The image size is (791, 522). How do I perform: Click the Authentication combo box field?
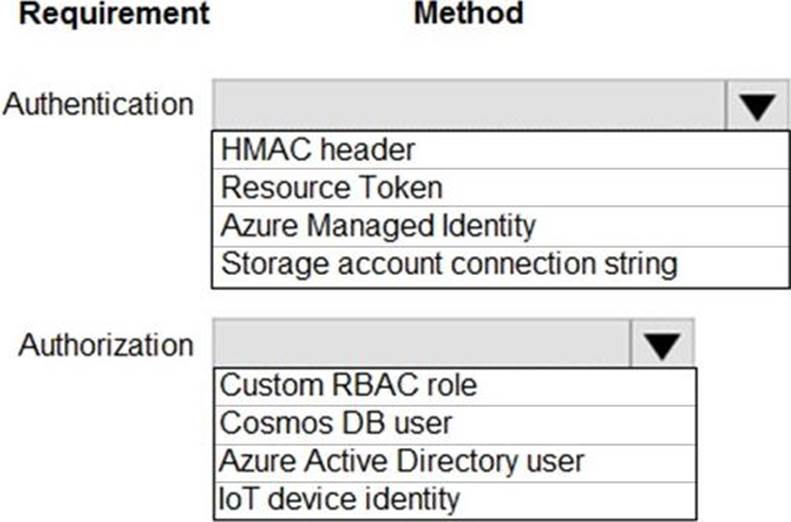coord(468,106)
